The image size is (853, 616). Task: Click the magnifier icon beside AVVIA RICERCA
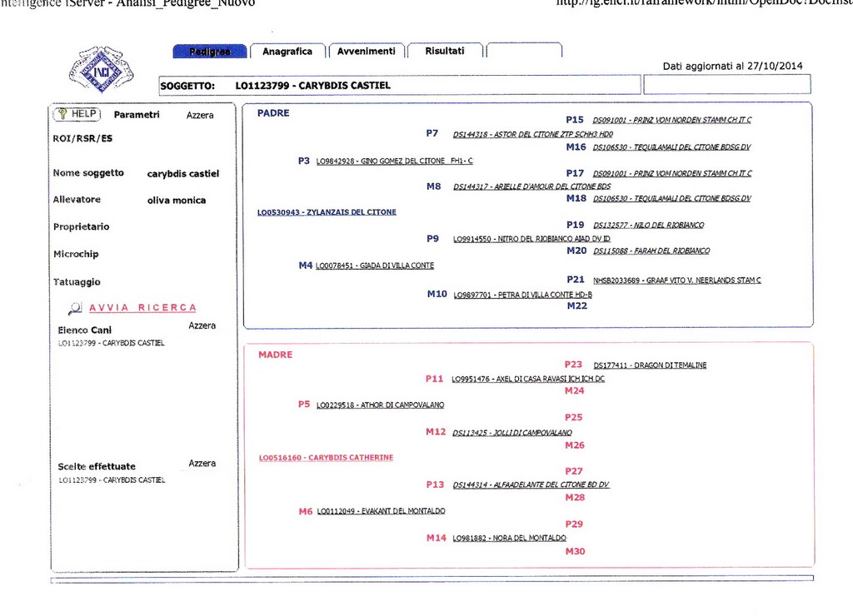pos(75,308)
